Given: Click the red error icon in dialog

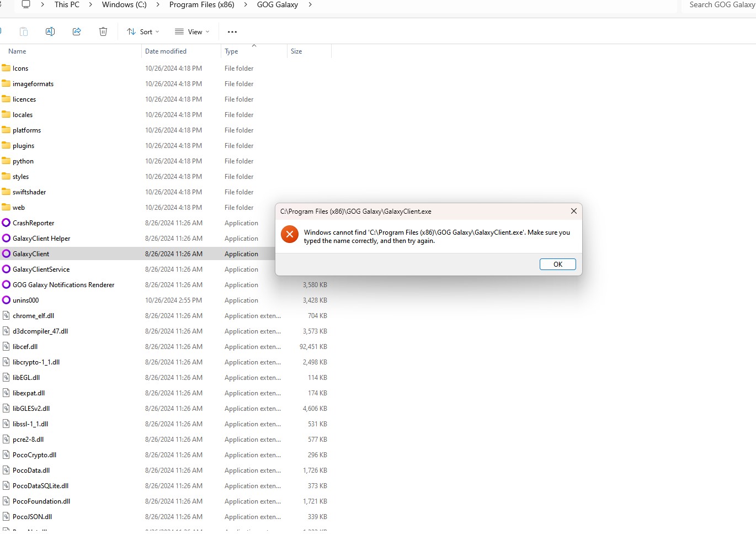Looking at the screenshot, I should (x=289, y=234).
